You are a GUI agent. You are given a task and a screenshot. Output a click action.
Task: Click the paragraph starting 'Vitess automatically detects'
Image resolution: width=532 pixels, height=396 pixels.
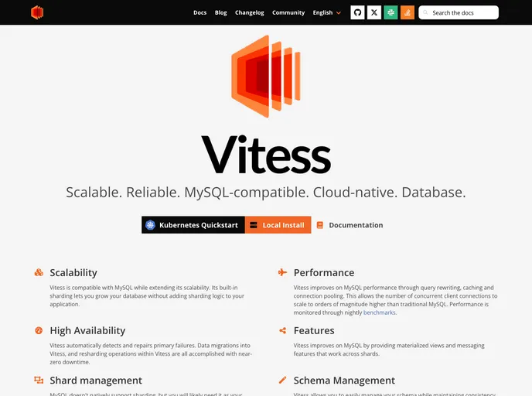151,353
